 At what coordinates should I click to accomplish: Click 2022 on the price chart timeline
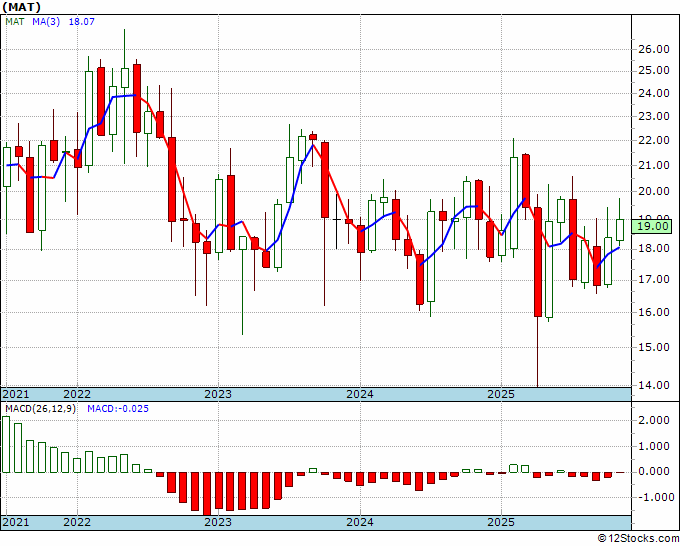click(x=77, y=394)
